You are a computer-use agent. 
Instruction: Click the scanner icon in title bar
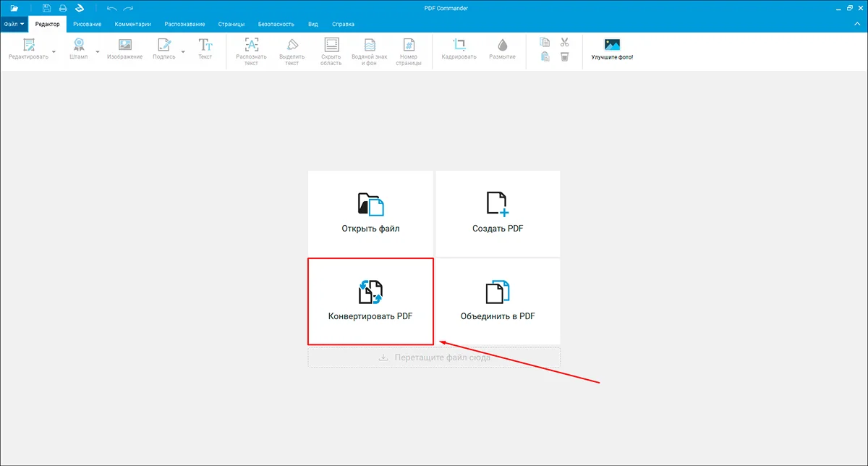[x=80, y=8]
